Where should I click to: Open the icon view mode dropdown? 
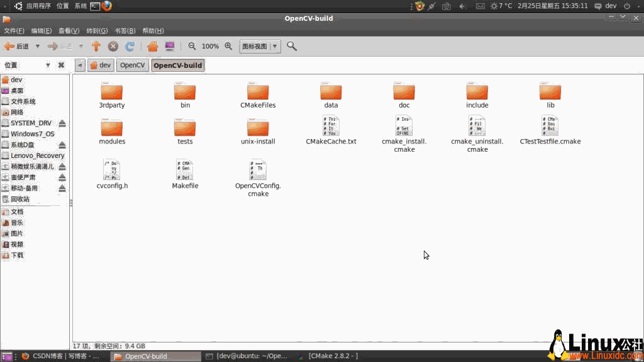tap(260, 46)
